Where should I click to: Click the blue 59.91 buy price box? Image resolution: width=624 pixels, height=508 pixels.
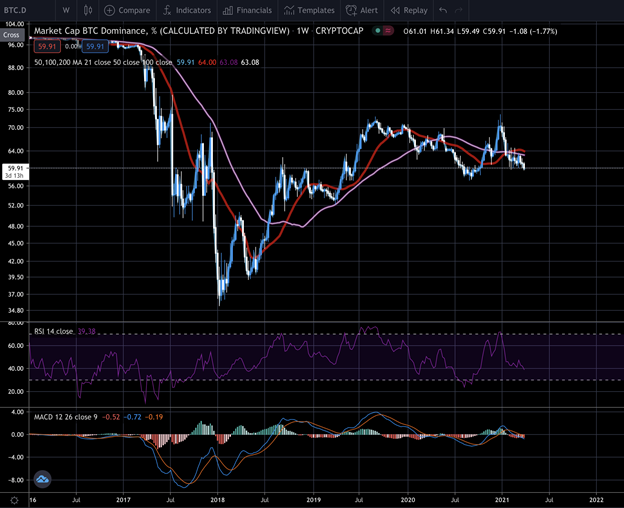(x=95, y=45)
